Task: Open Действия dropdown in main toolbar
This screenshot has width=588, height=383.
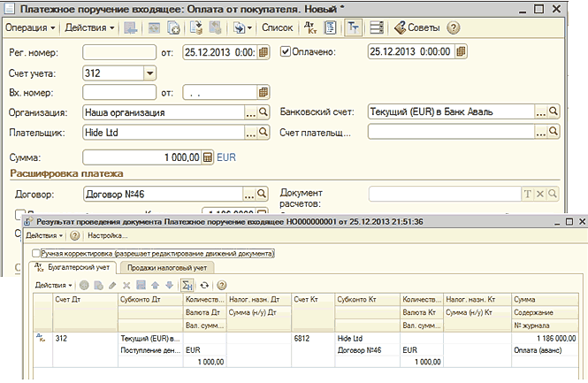Action: point(89,27)
